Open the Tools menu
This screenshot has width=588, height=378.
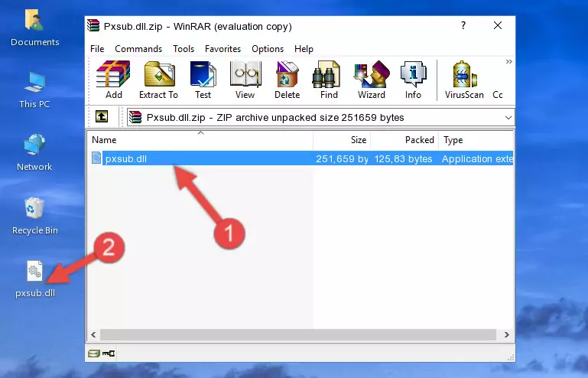[184, 49]
